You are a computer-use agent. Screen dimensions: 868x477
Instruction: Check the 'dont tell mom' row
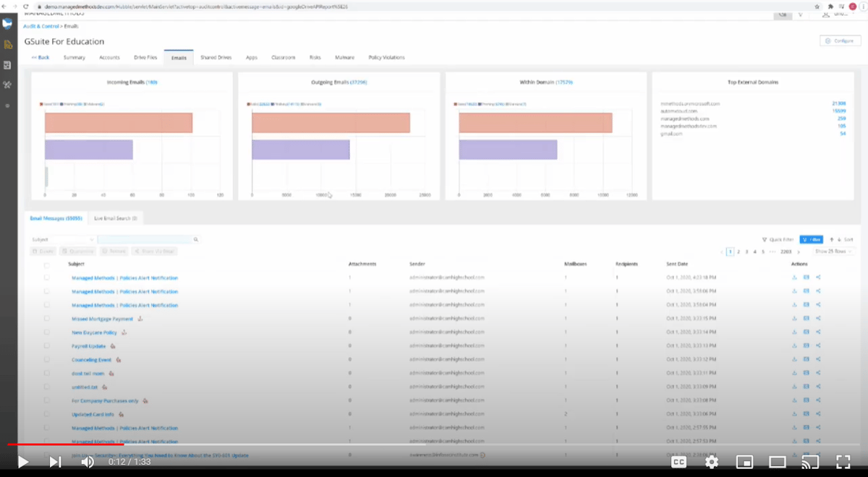click(x=47, y=373)
